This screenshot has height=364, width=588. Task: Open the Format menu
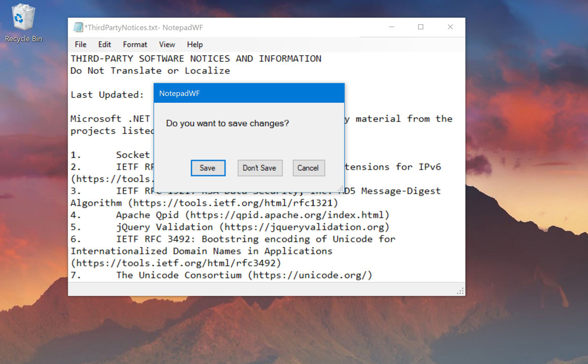tap(135, 45)
